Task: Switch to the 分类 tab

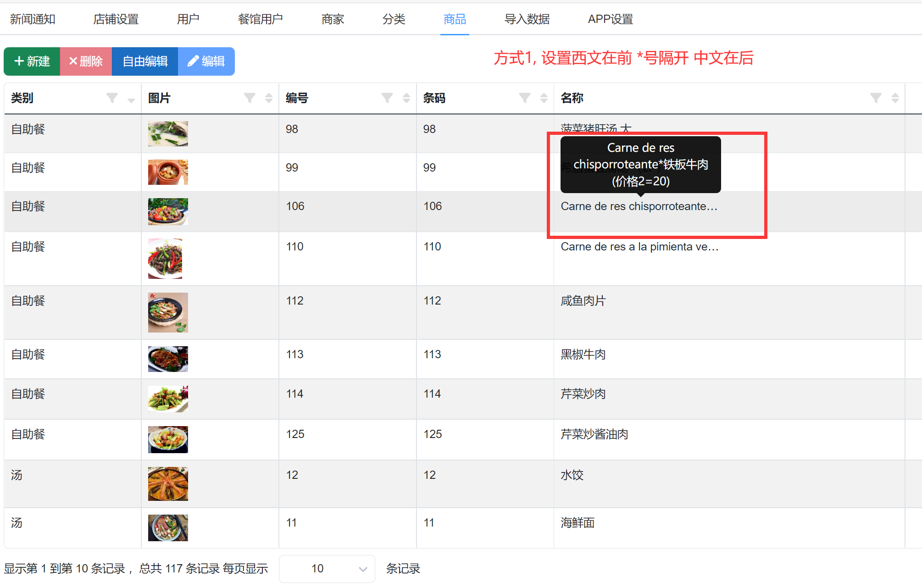Action: point(394,19)
